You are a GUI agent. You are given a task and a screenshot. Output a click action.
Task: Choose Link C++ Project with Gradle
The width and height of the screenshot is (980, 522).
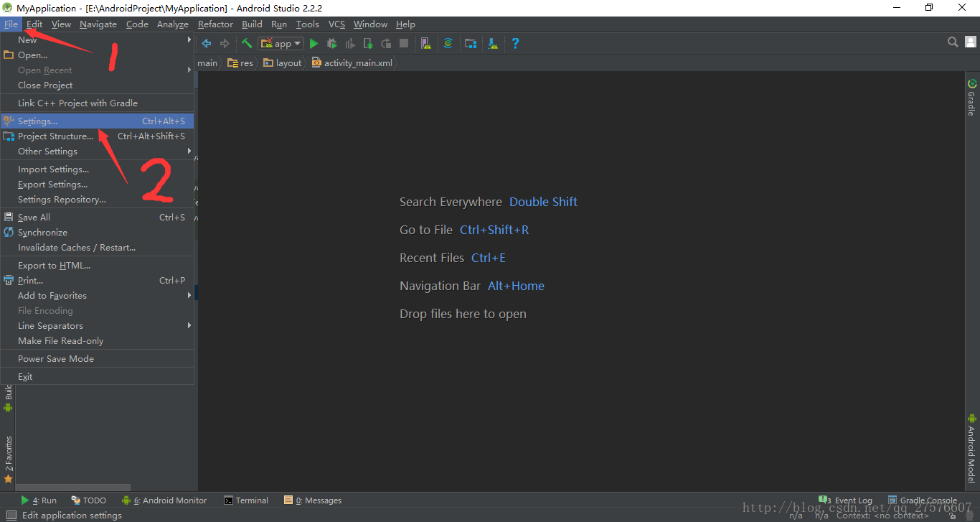click(97, 103)
